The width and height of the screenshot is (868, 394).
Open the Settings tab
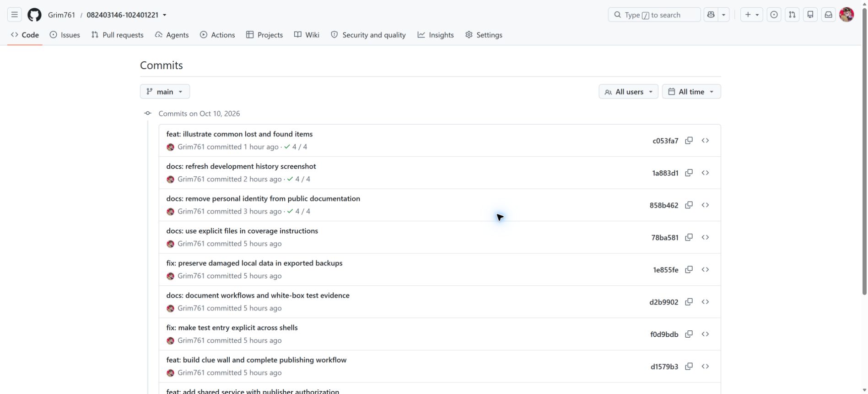[x=484, y=35]
